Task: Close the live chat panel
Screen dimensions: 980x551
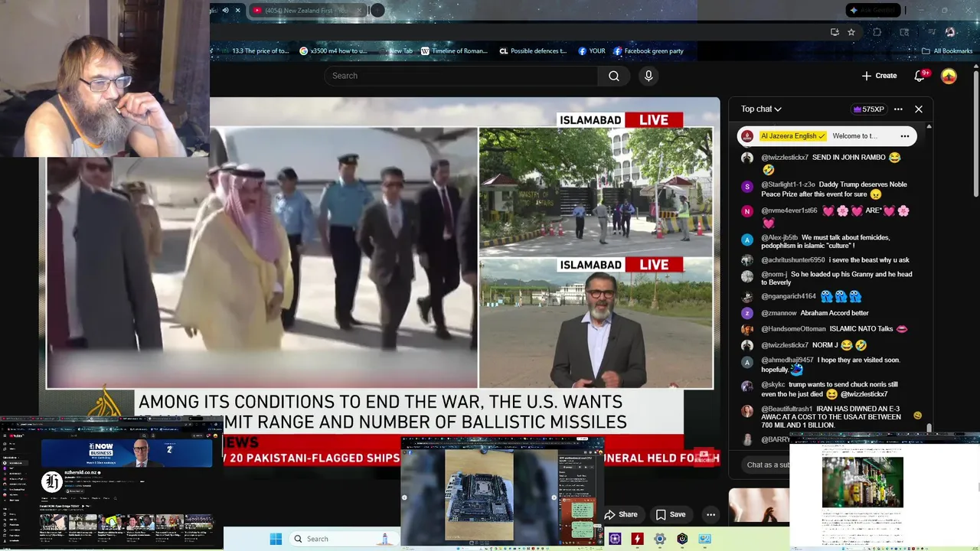Action: pyautogui.click(x=919, y=109)
